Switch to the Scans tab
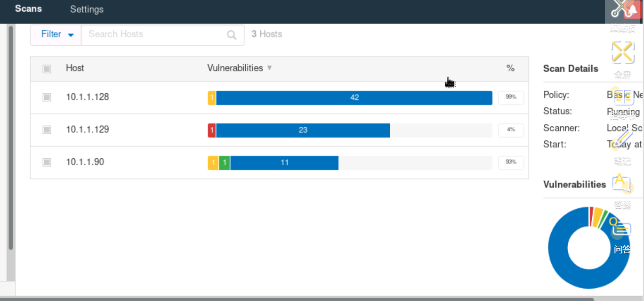This screenshot has width=644, height=301. (28, 8)
